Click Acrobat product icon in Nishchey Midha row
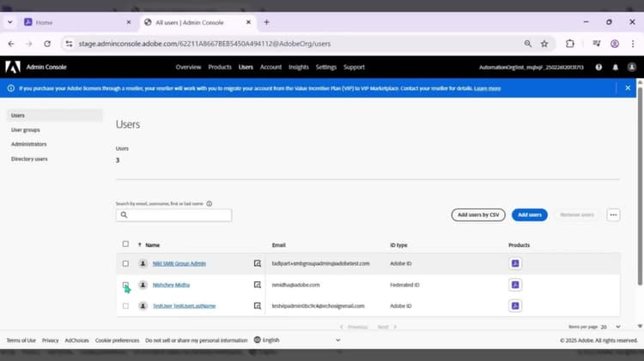This screenshot has width=644, height=361. tap(515, 285)
